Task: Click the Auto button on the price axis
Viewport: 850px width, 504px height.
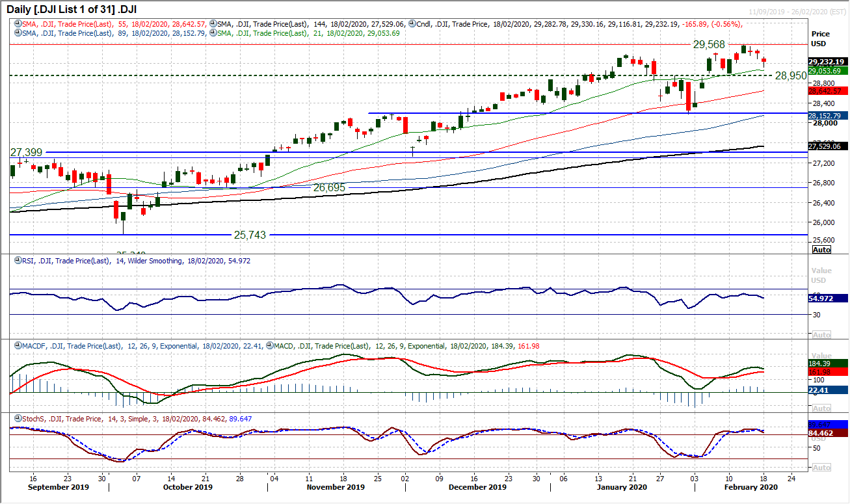Action: (x=821, y=250)
